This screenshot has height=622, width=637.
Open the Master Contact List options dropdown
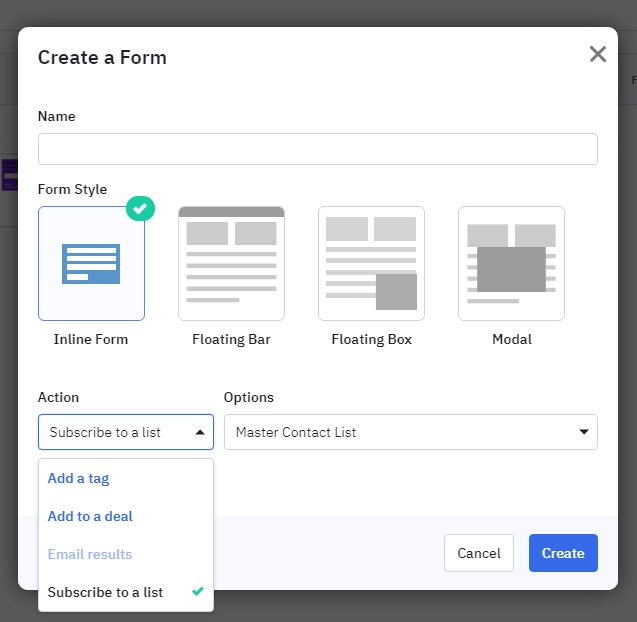click(x=411, y=432)
